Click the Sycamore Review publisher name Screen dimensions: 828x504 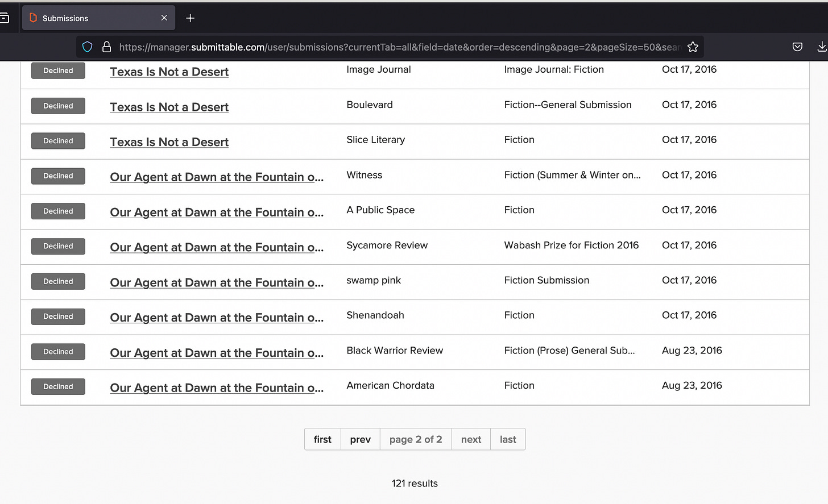tap(387, 245)
